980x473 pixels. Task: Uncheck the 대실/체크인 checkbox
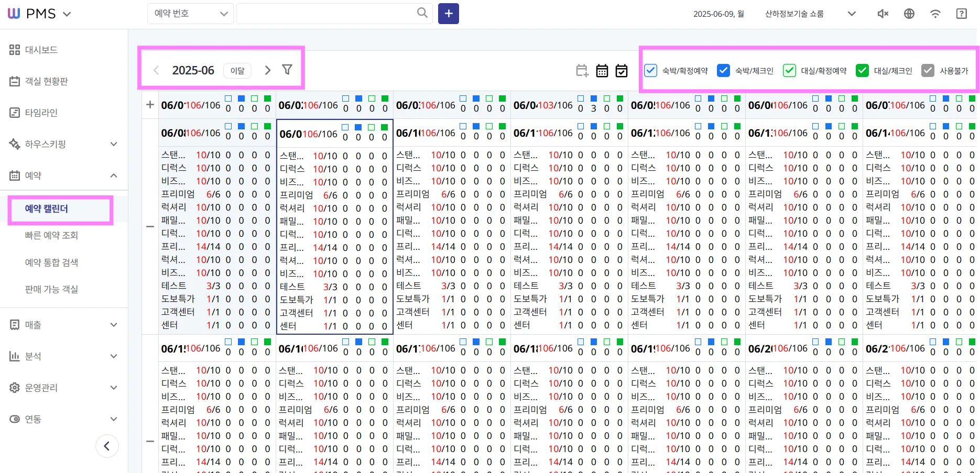[862, 70]
